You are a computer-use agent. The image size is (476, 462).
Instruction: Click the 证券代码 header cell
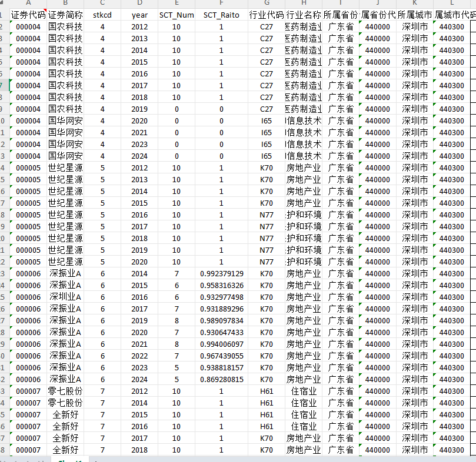[x=28, y=15]
